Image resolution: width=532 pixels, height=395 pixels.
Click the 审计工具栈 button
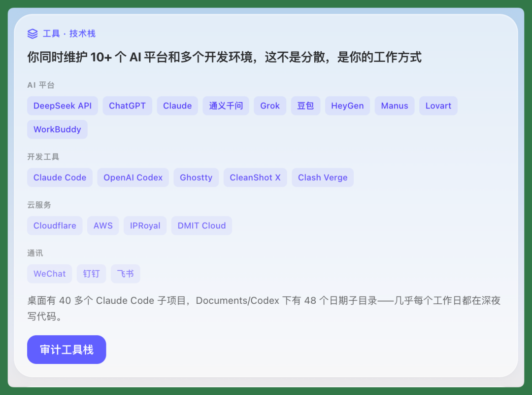(x=66, y=350)
